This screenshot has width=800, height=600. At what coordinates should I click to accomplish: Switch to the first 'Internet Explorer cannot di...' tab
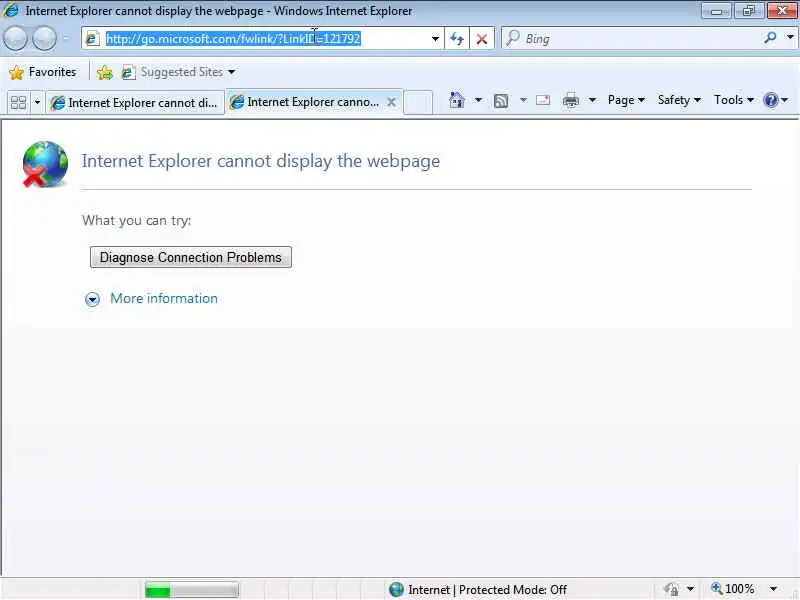click(x=135, y=103)
